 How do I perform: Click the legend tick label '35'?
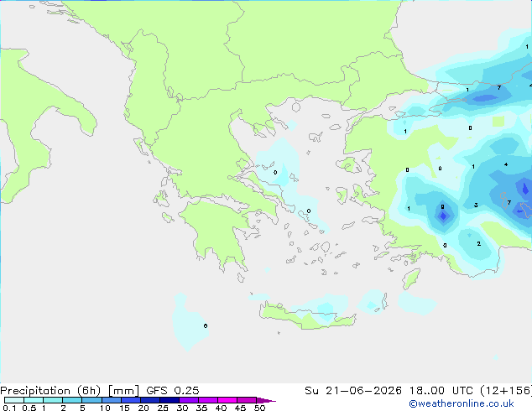[x=201, y=408]
